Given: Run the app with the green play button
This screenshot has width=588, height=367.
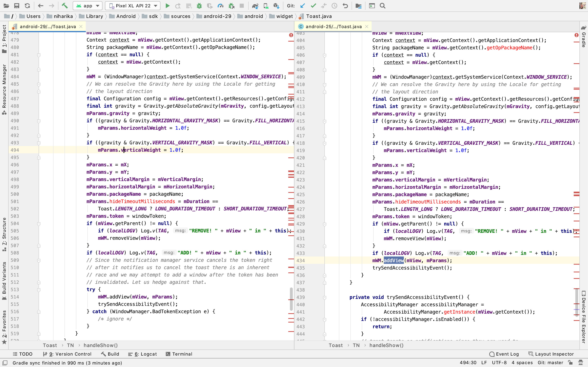Looking at the screenshot, I should click(x=168, y=6).
